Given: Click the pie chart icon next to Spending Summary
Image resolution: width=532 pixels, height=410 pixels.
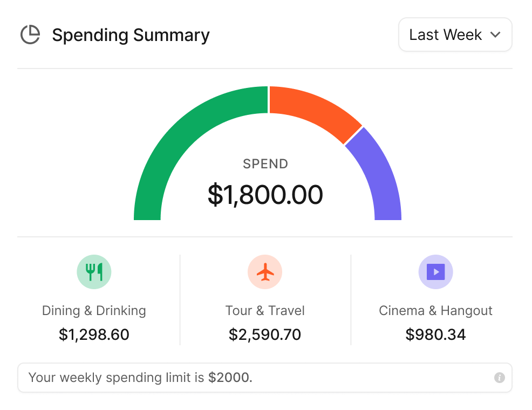Looking at the screenshot, I should 30,35.
